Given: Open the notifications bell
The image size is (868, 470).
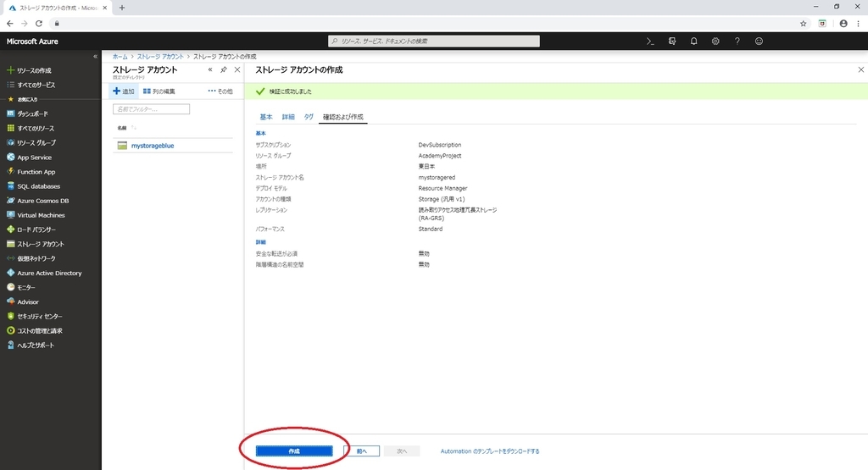Looking at the screenshot, I should (693, 41).
